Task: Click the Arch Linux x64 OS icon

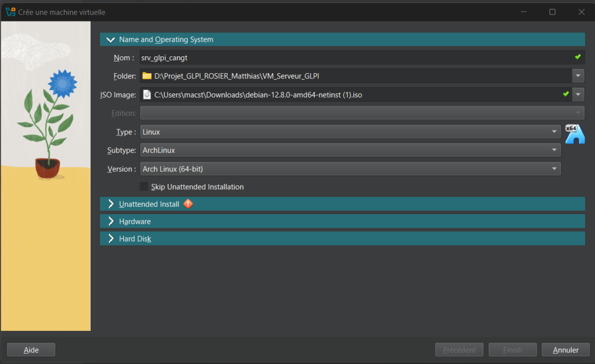Action: coord(575,134)
